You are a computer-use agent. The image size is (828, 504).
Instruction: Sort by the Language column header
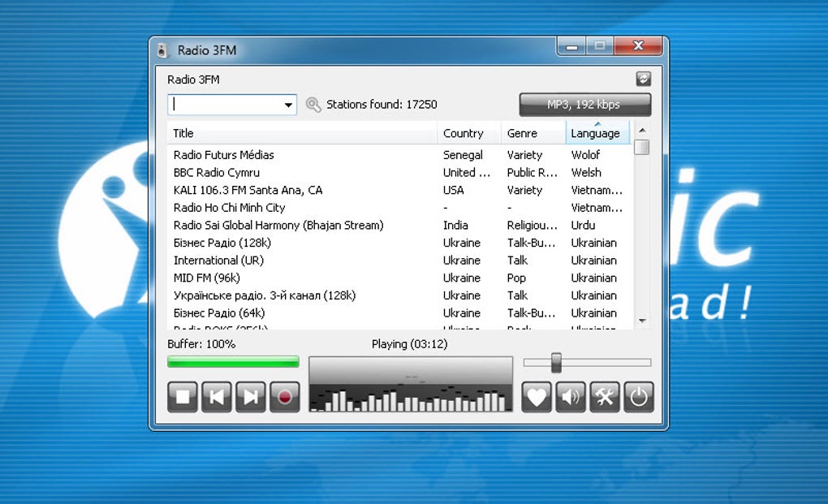coord(597,133)
